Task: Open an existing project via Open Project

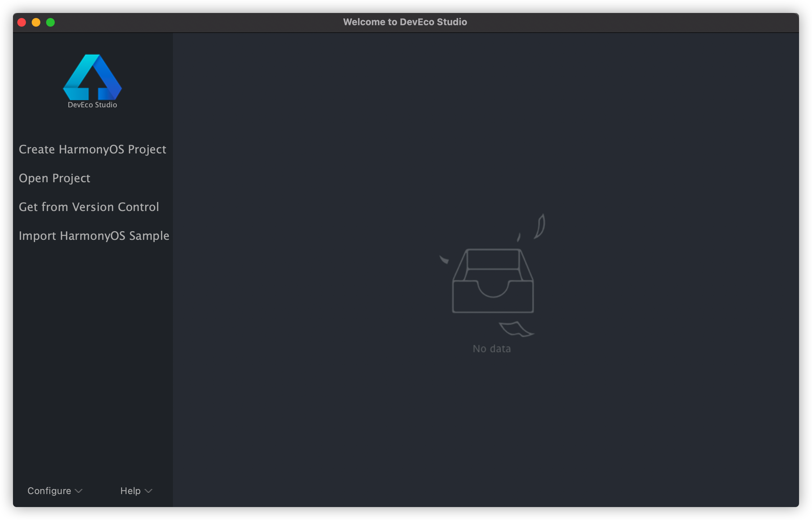Action: pos(54,178)
